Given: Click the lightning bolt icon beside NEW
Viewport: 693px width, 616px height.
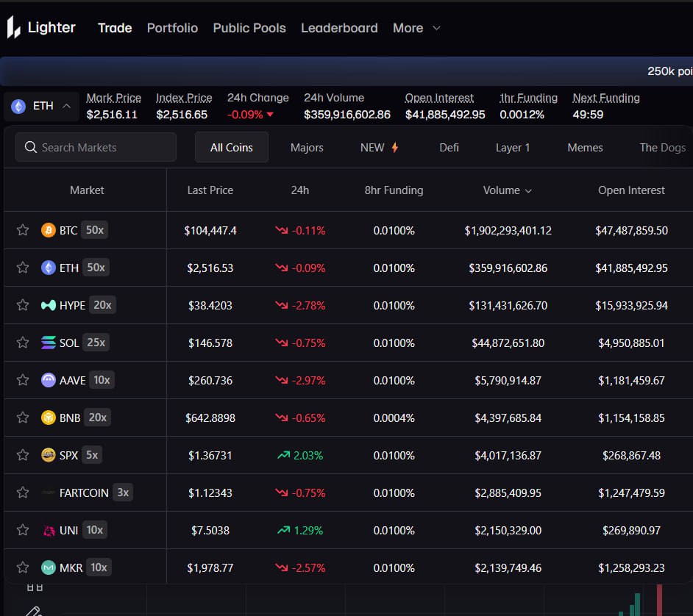Looking at the screenshot, I should pyautogui.click(x=395, y=148).
